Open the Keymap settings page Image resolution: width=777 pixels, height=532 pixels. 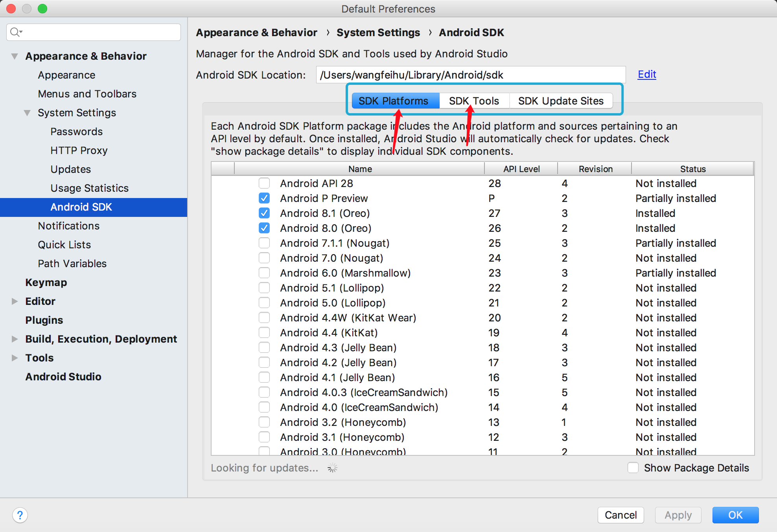[x=46, y=282]
